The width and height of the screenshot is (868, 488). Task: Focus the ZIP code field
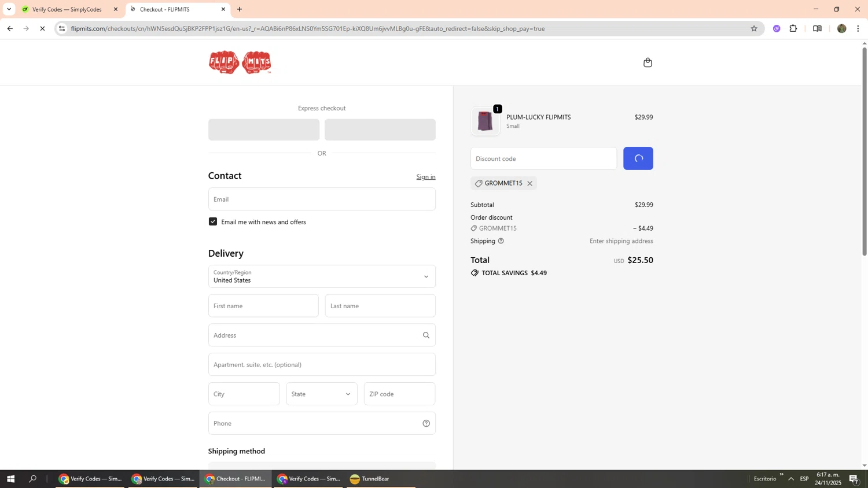[x=399, y=394]
